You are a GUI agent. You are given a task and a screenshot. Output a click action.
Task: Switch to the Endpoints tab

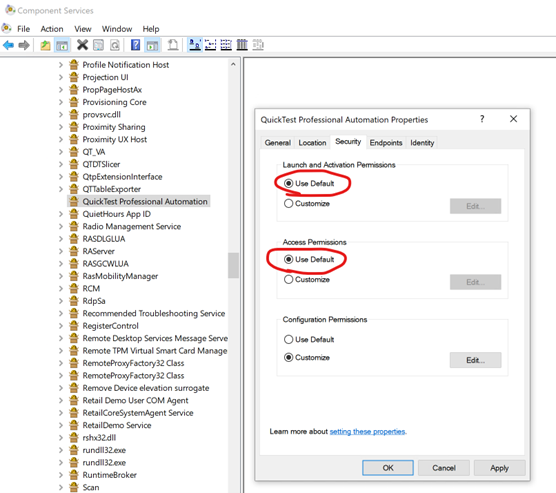coord(386,143)
